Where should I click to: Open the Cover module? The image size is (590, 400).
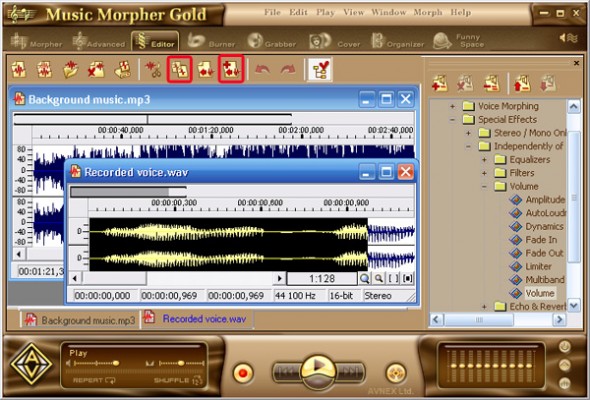(335, 41)
